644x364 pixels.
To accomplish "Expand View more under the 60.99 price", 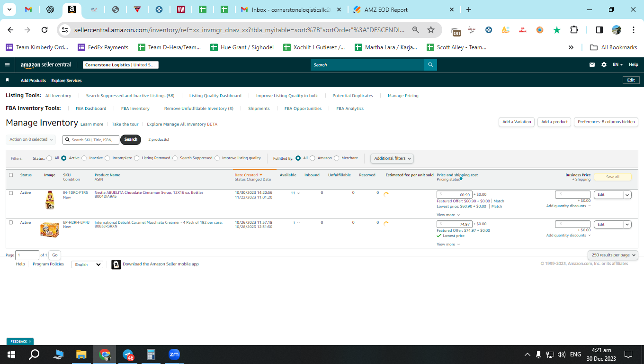I will 448,215.
